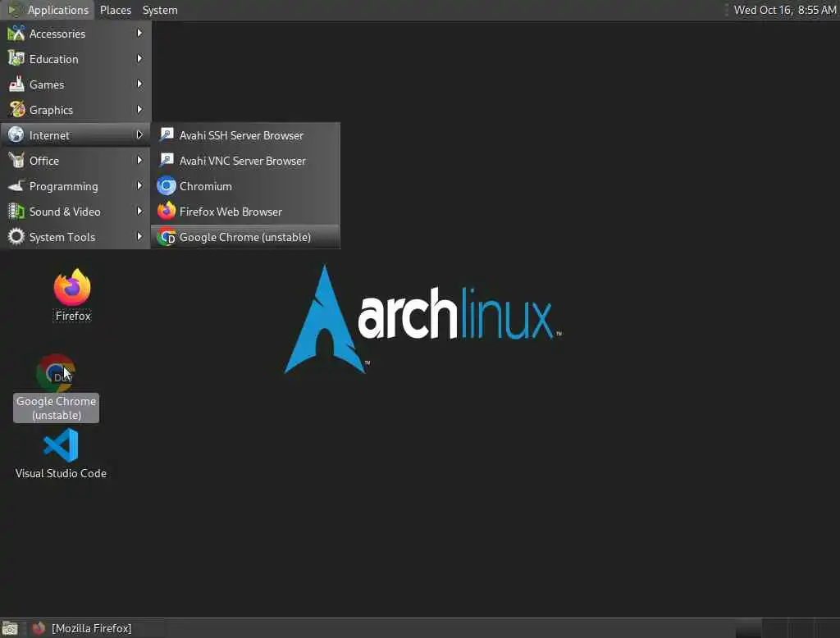Select the Sound & Video category label
Viewport: 840px width, 638px height.
coord(65,212)
